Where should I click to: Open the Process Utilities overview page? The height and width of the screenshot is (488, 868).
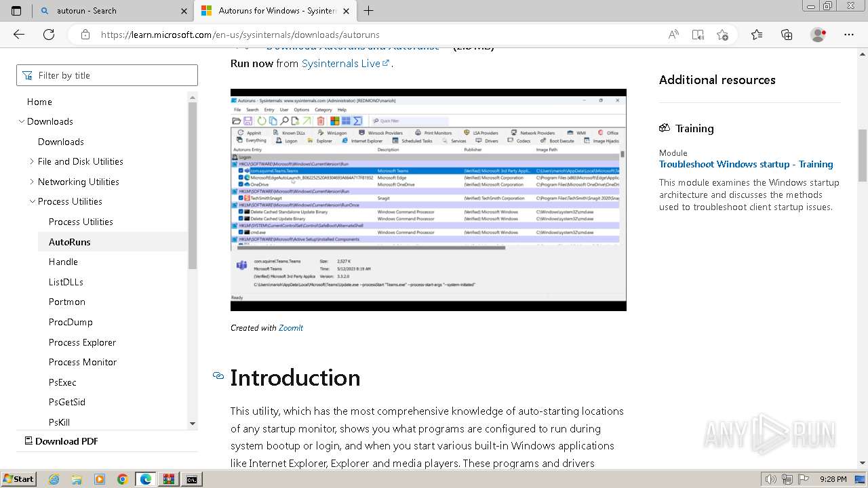[x=81, y=222]
